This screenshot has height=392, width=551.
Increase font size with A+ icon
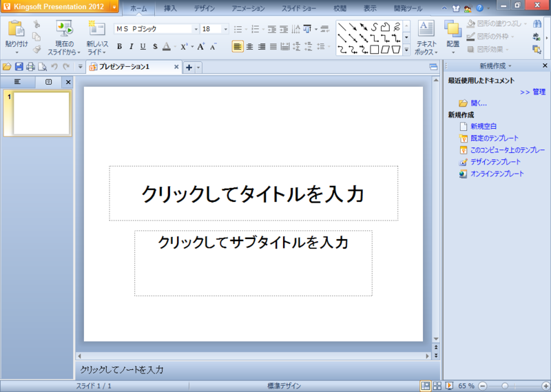coord(201,47)
